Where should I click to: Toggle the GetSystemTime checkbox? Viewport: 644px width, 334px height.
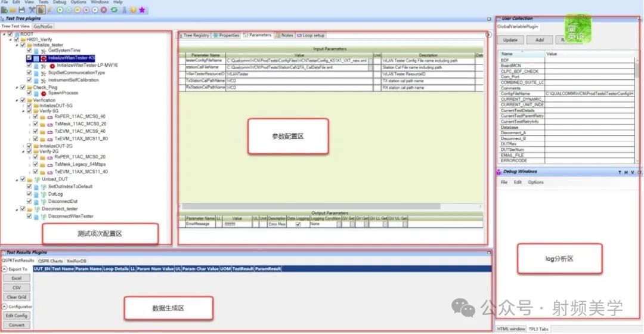click(x=29, y=51)
